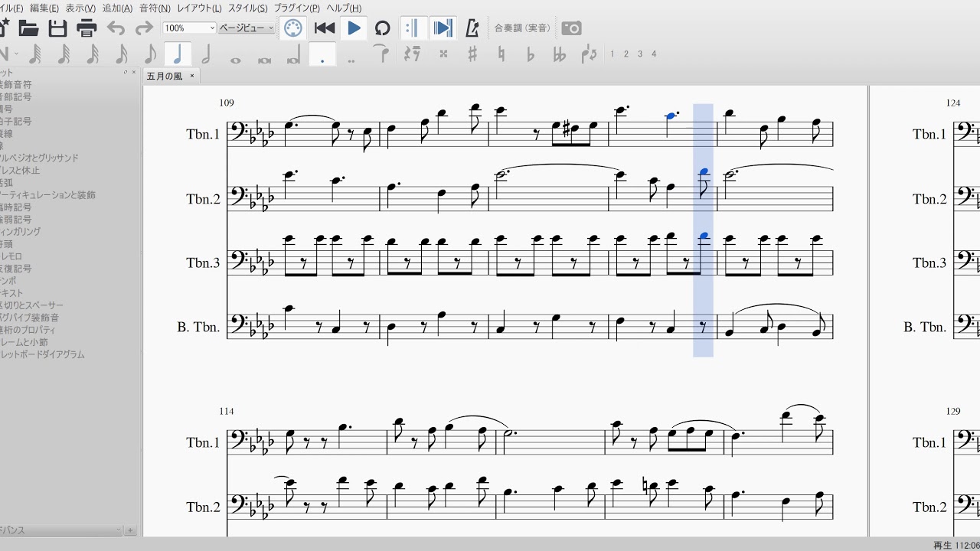The width and height of the screenshot is (980, 551).
Task: Undo the last action
Action: coord(116,28)
